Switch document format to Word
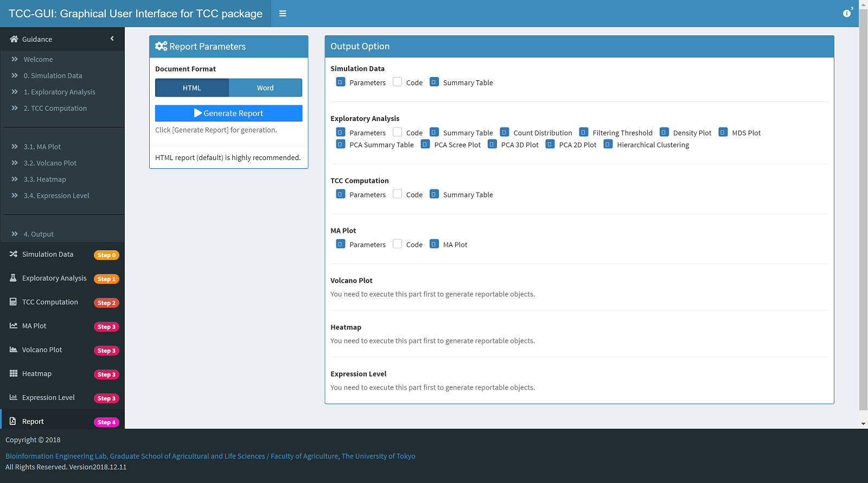 coord(265,88)
